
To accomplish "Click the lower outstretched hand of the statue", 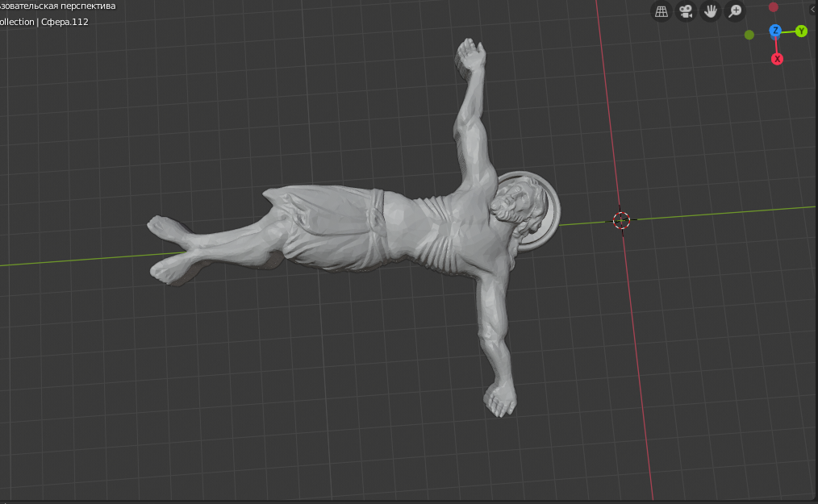I will [501, 400].
